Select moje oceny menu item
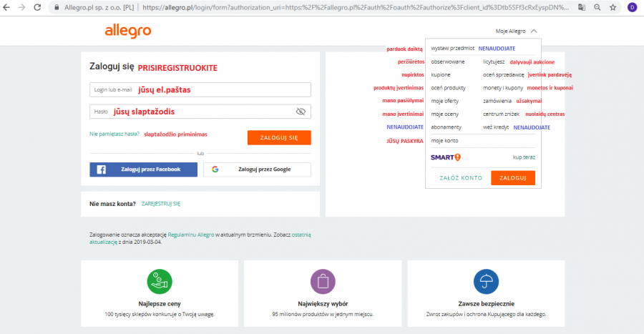The height and width of the screenshot is (334, 644). 445,114
